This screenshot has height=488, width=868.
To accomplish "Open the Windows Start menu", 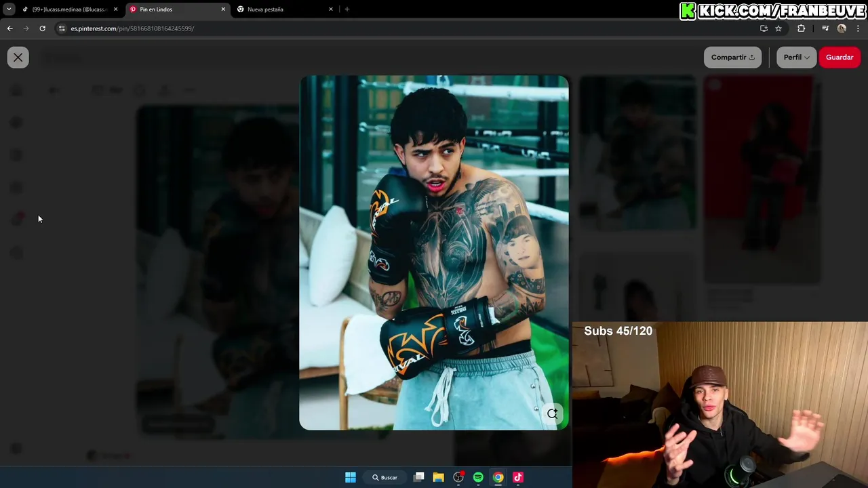I will tap(351, 478).
